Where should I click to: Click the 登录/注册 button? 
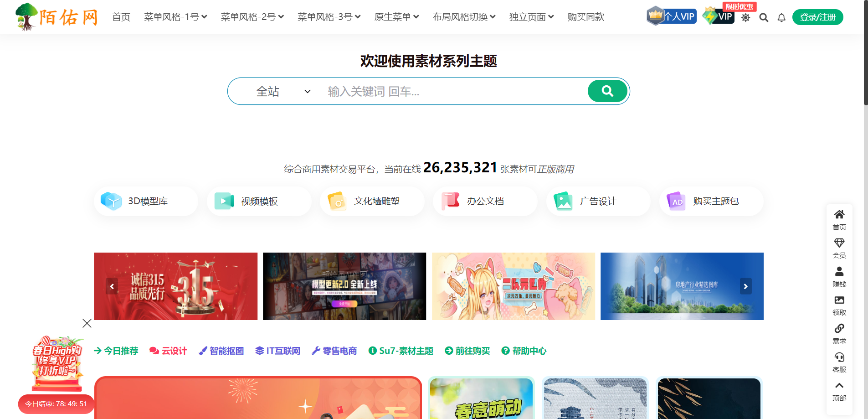817,17
